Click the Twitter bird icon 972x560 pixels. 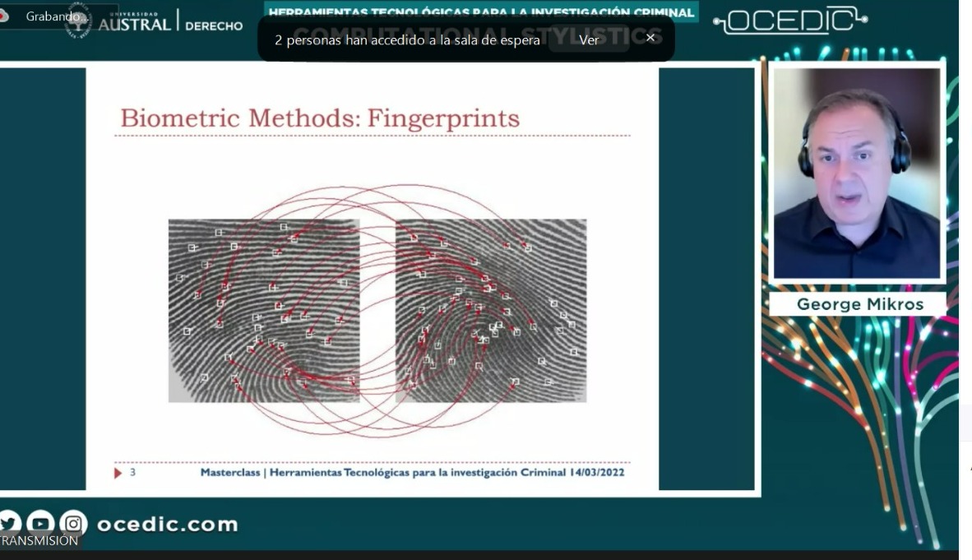pyautogui.click(x=10, y=523)
